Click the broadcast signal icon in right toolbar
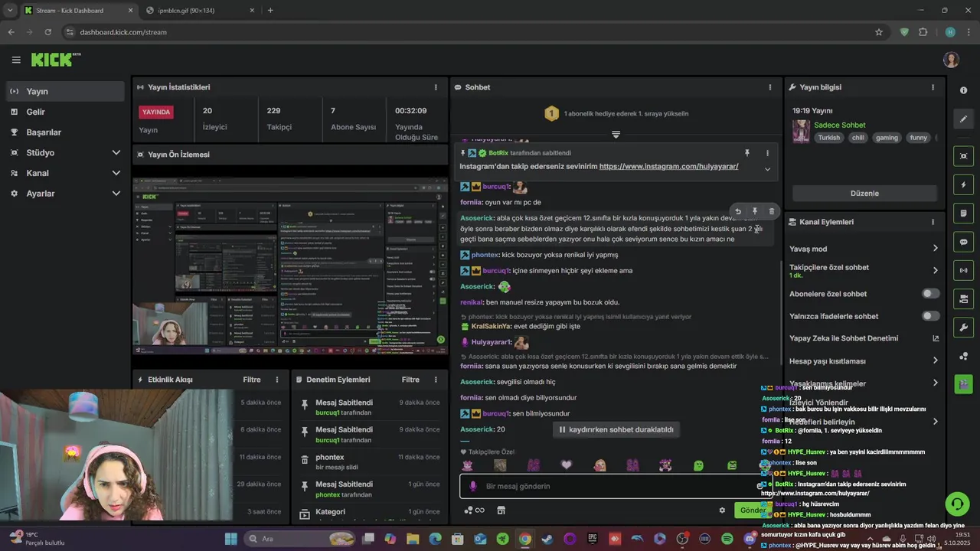Screen dimensions: 980x551 pyautogui.click(x=963, y=270)
